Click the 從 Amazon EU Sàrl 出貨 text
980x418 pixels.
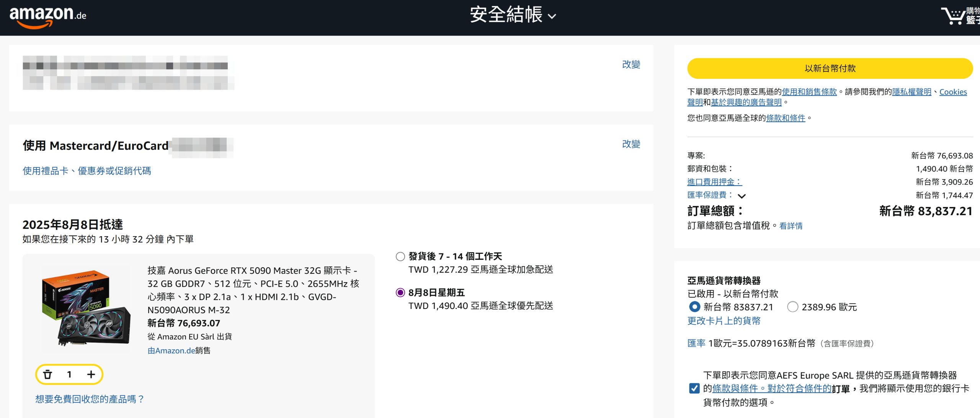click(190, 337)
